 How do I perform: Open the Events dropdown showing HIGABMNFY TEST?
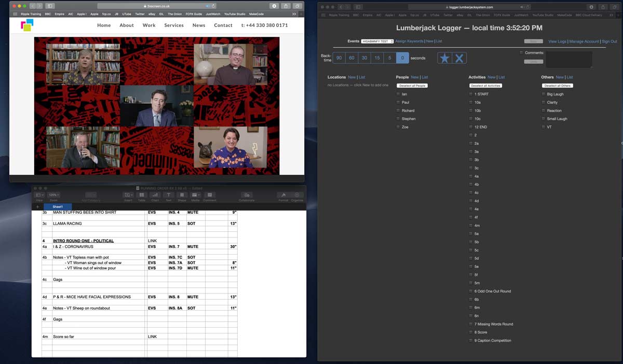coord(377,41)
